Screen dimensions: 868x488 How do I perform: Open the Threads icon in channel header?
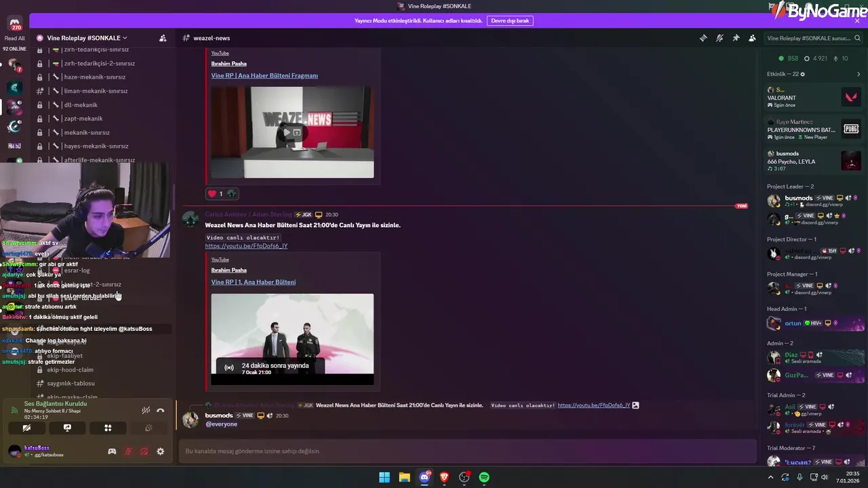703,38
